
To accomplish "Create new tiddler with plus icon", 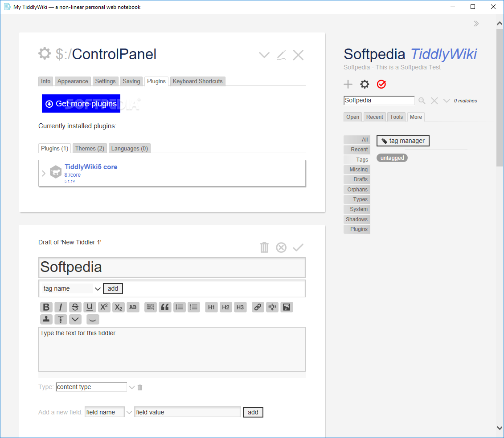I will 348,84.
